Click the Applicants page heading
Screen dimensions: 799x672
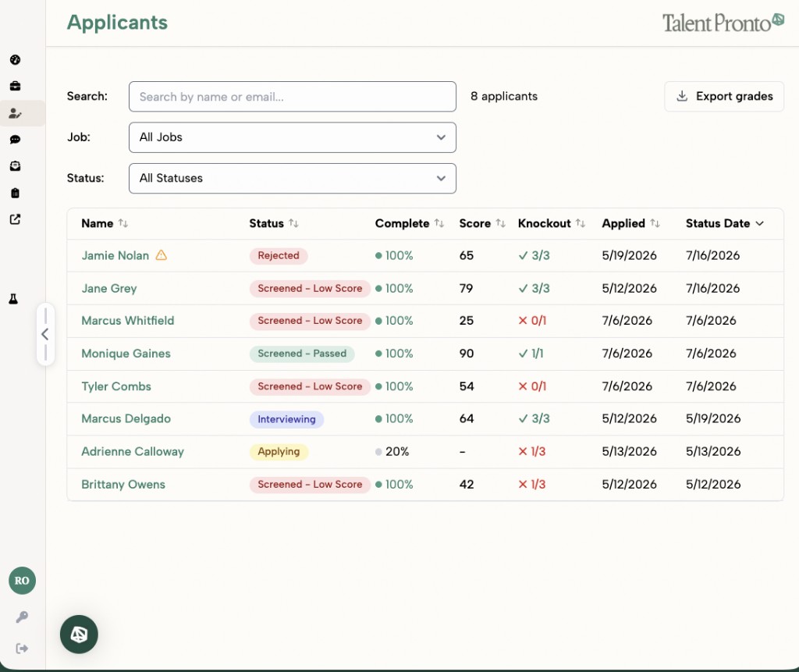click(117, 23)
